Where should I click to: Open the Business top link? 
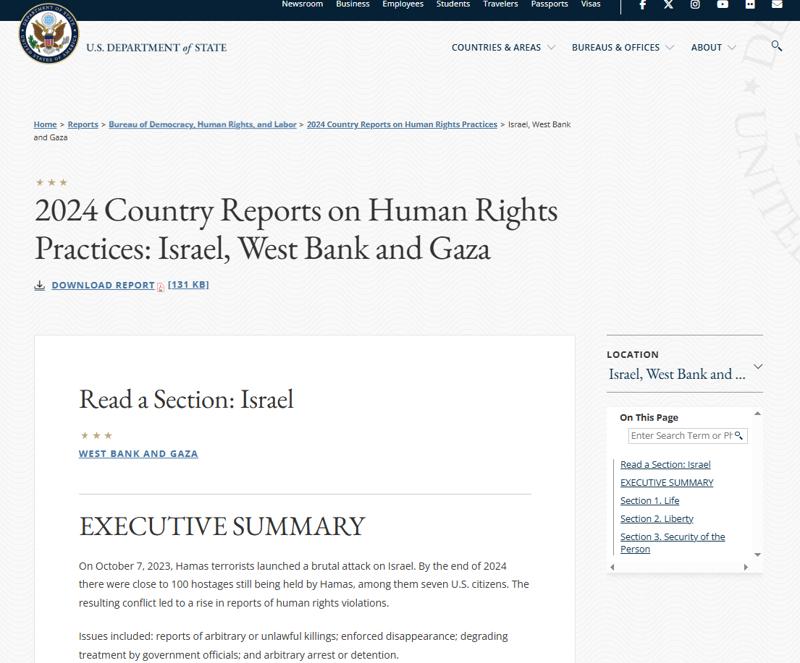353,4
